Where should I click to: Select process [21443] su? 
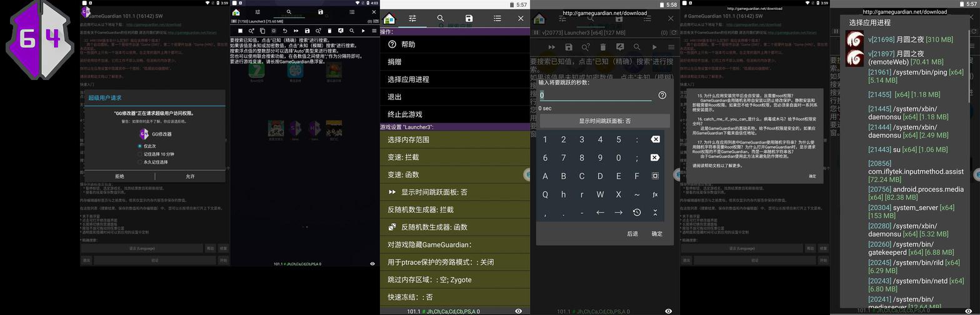click(907, 149)
